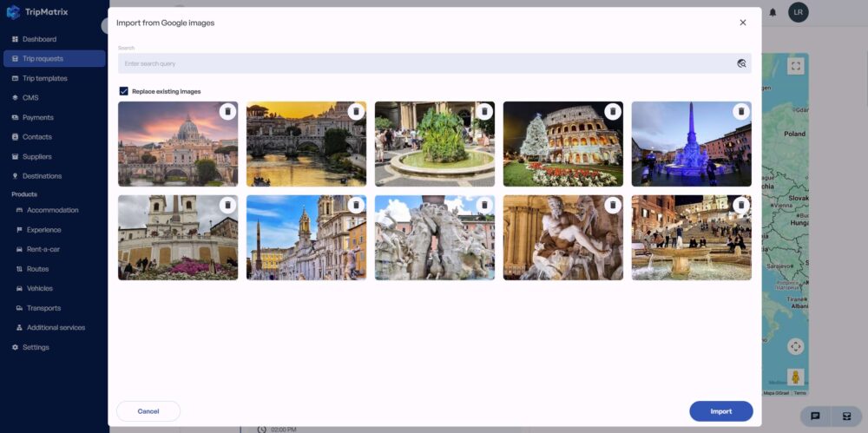Select the Piazza Navona church thumbnail
868x433 pixels.
click(x=306, y=238)
